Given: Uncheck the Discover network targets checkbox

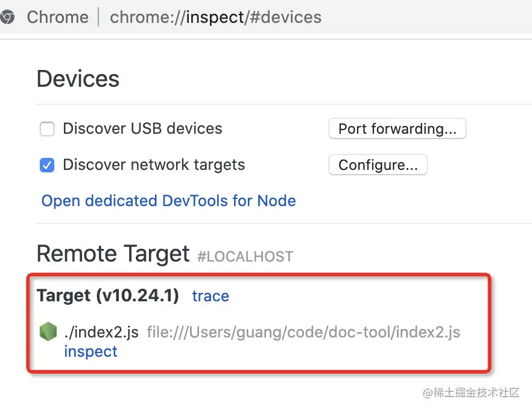Looking at the screenshot, I should [x=47, y=165].
